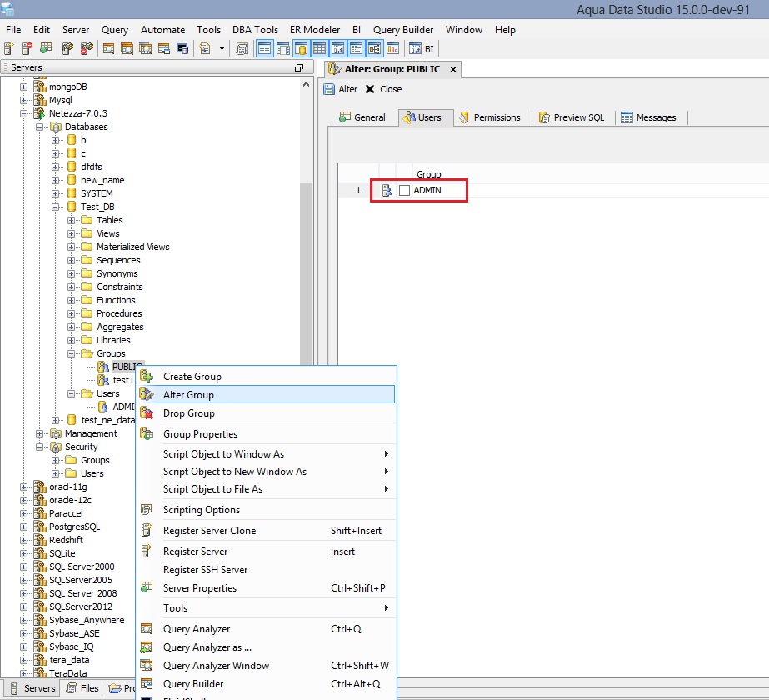The image size is (769, 700).
Task: Select the Materialized Views folder in the tree
Action: tap(133, 247)
